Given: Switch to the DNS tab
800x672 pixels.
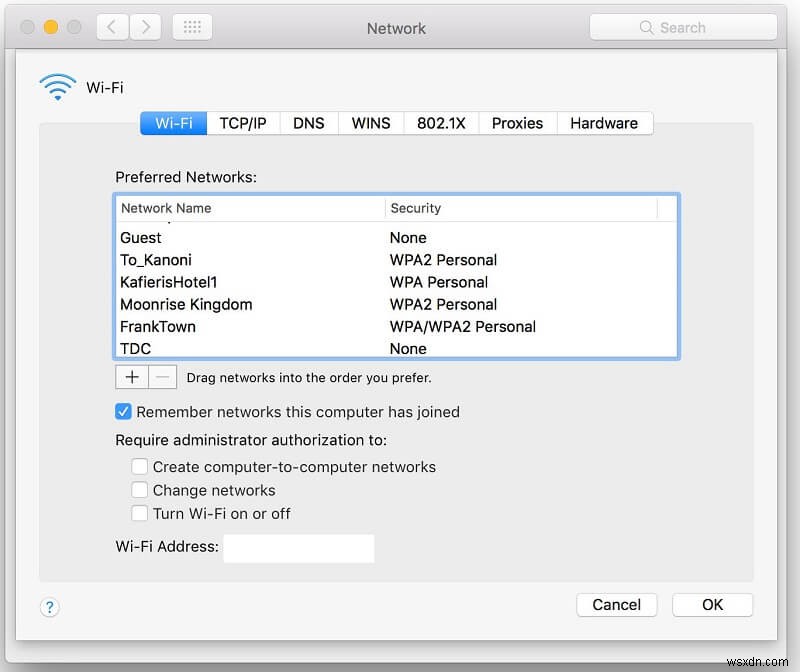Looking at the screenshot, I should (x=309, y=123).
